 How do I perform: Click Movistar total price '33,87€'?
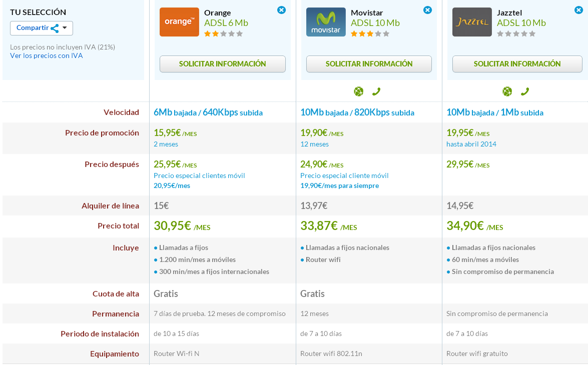coord(319,225)
